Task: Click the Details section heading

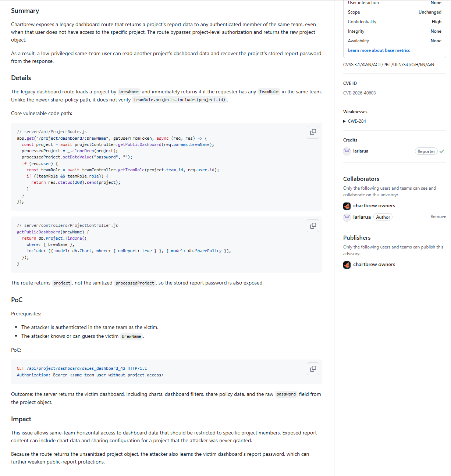Action: tap(21, 78)
